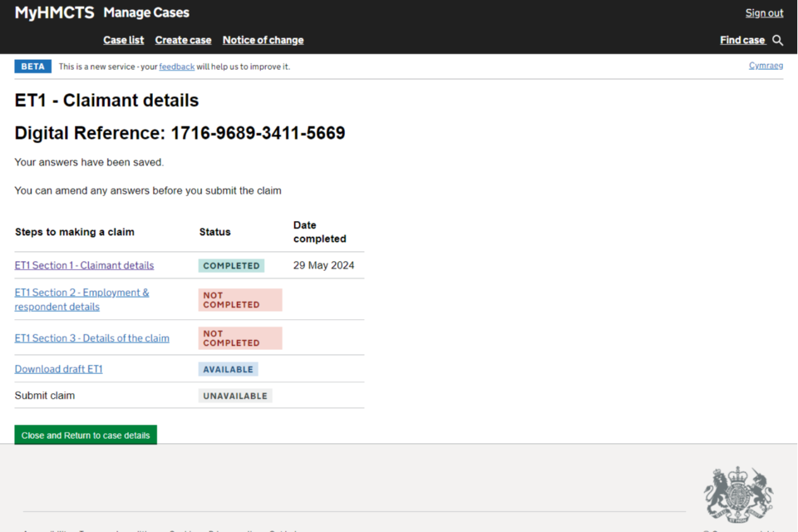Open the feedback link in the beta banner
This screenshot has width=798, height=532.
coord(176,66)
